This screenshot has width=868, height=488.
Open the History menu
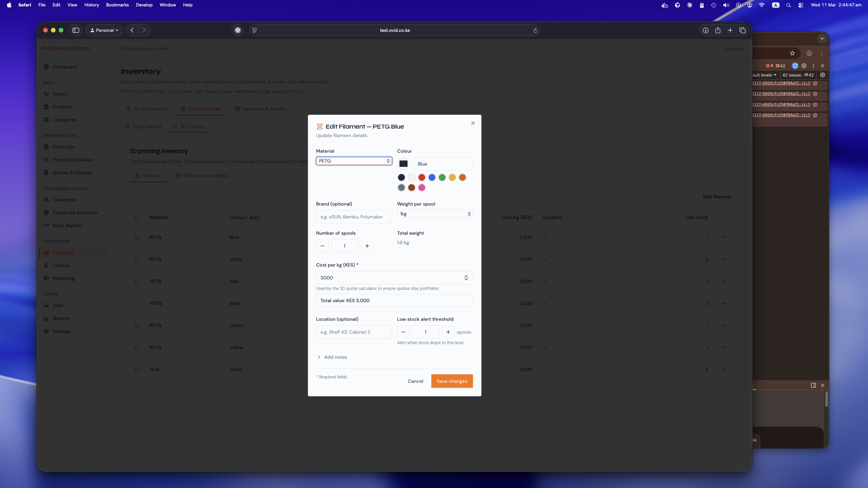pyautogui.click(x=92, y=5)
